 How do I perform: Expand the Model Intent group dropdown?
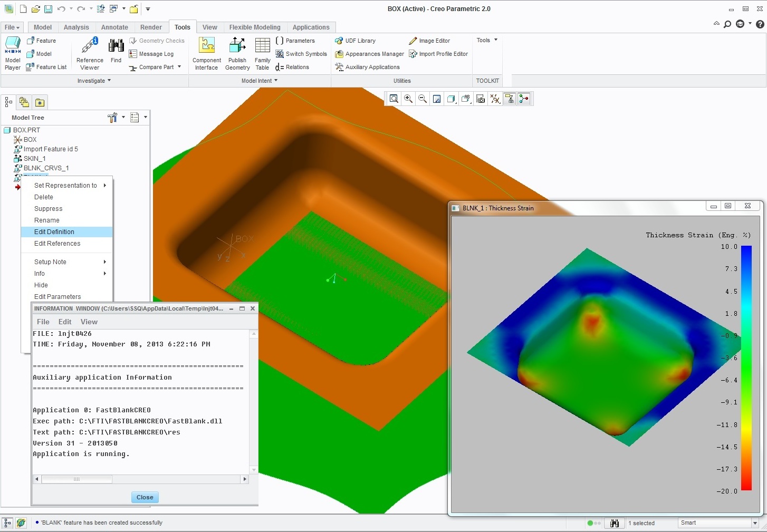pyautogui.click(x=260, y=81)
